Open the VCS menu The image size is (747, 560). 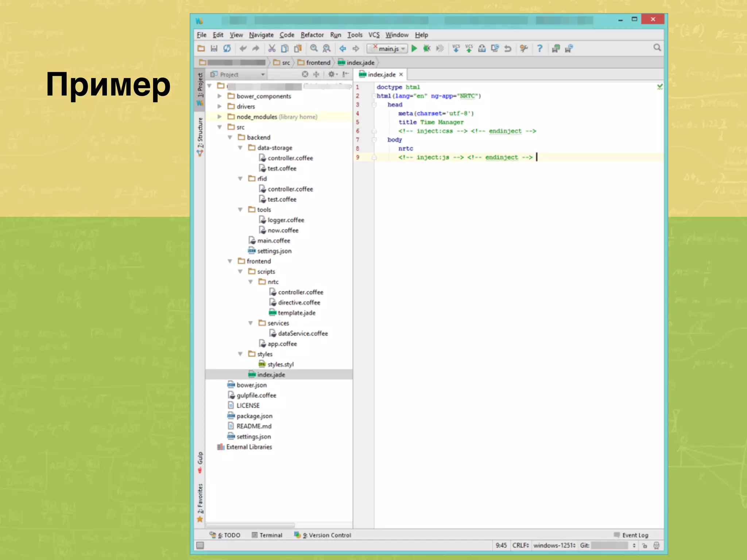point(374,35)
